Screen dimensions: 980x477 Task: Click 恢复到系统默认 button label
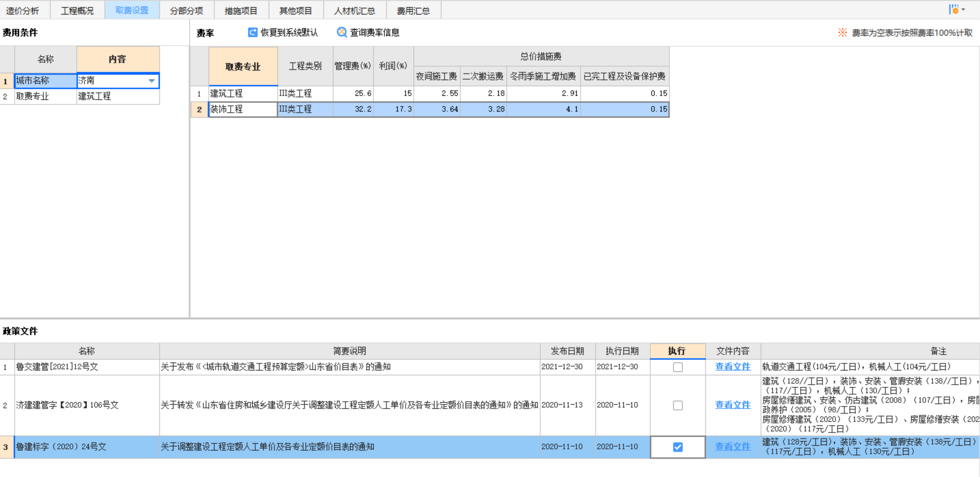pyautogui.click(x=289, y=32)
